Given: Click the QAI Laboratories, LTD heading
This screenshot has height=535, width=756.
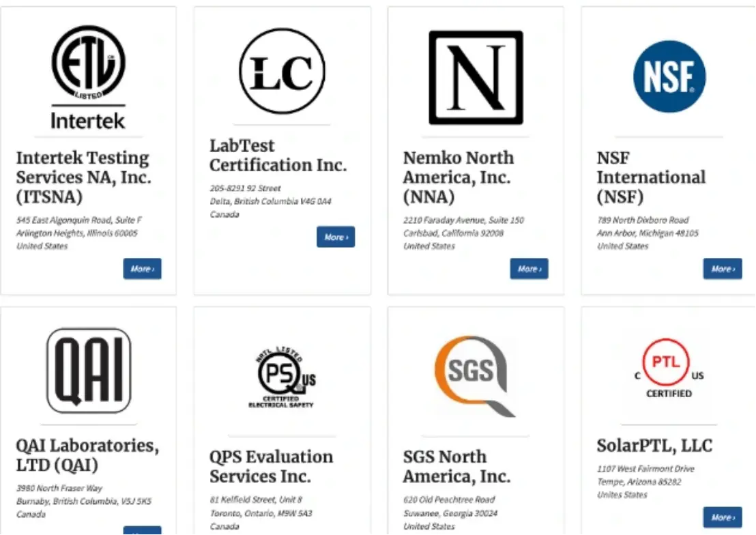Looking at the screenshot, I should [x=87, y=455].
